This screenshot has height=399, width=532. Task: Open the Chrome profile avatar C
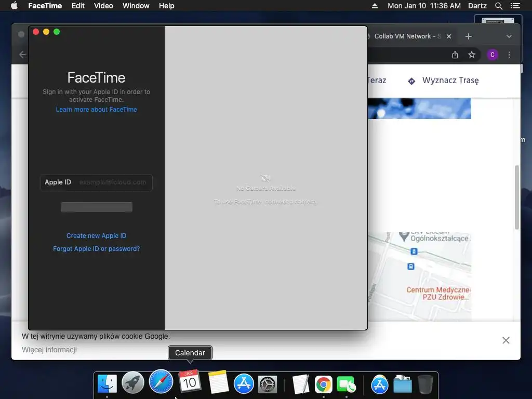[493, 55]
